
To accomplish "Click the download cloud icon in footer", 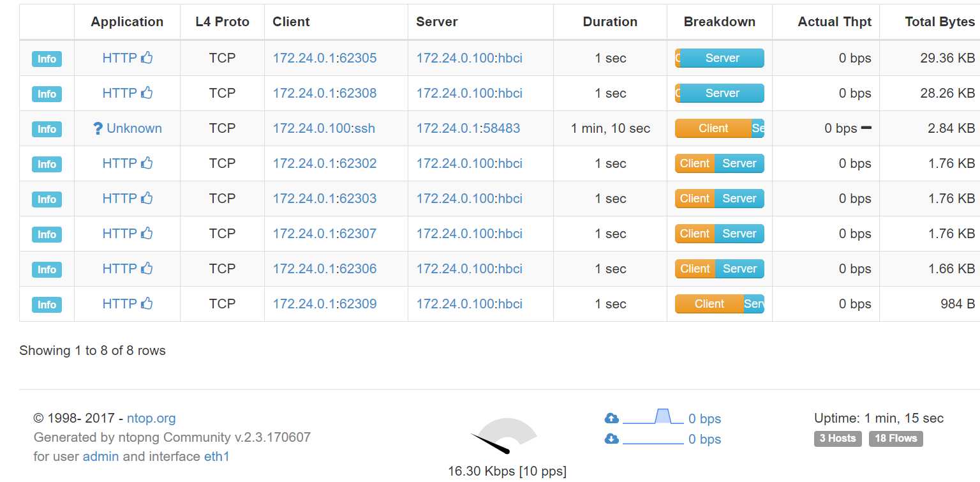I will coord(611,439).
